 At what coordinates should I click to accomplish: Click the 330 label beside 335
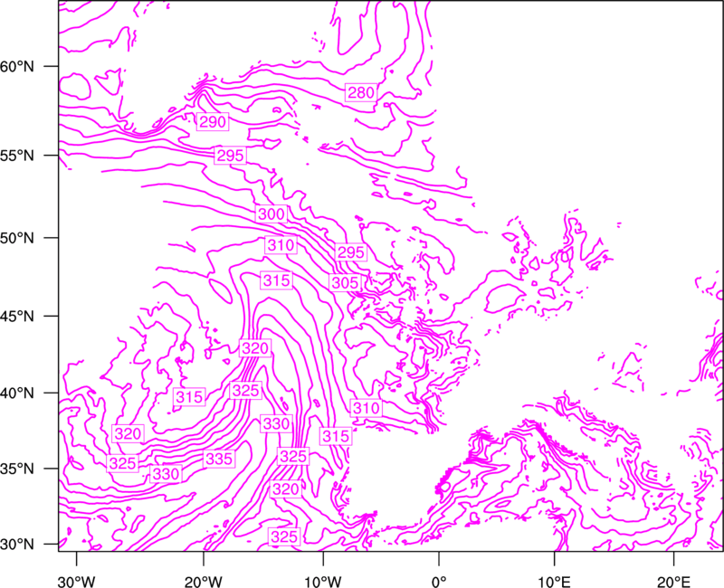(166, 474)
